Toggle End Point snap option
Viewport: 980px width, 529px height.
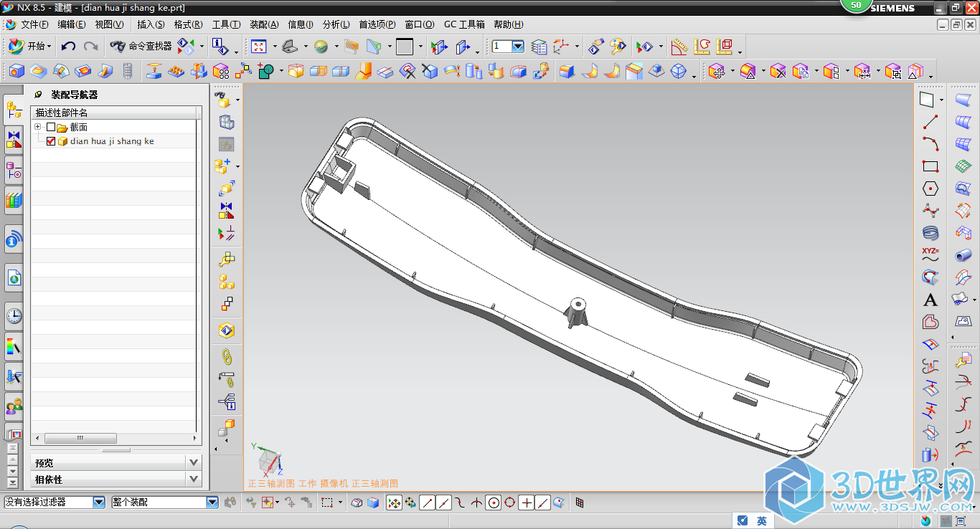427,502
